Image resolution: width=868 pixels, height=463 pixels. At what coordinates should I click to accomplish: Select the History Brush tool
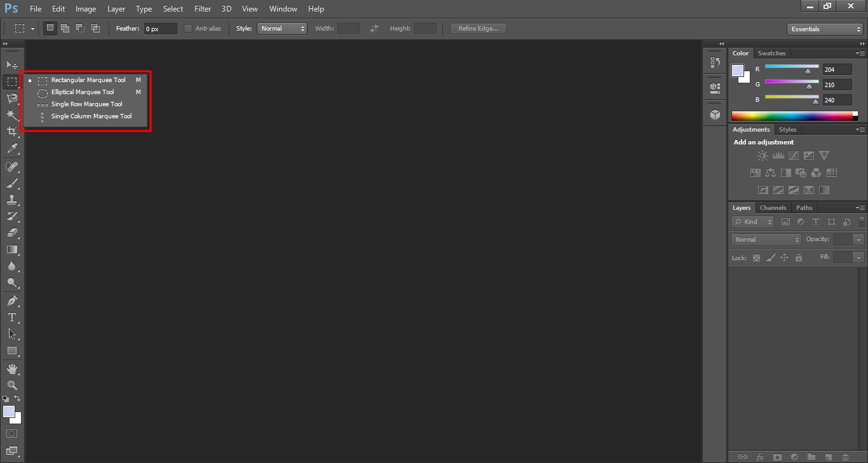pyautogui.click(x=12, y=216)
